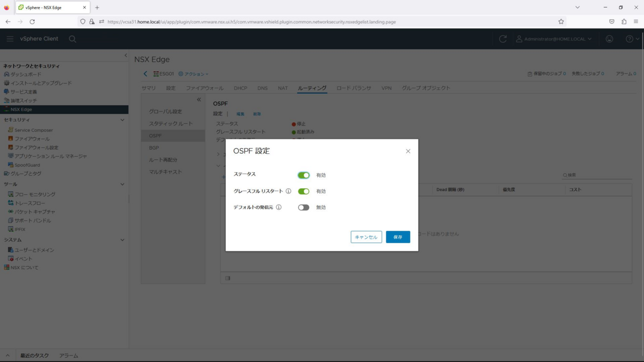Click the vSphere refresh icon in header
Image resolution: width=644 pixels, height=362 pixels.
[503, 39]
